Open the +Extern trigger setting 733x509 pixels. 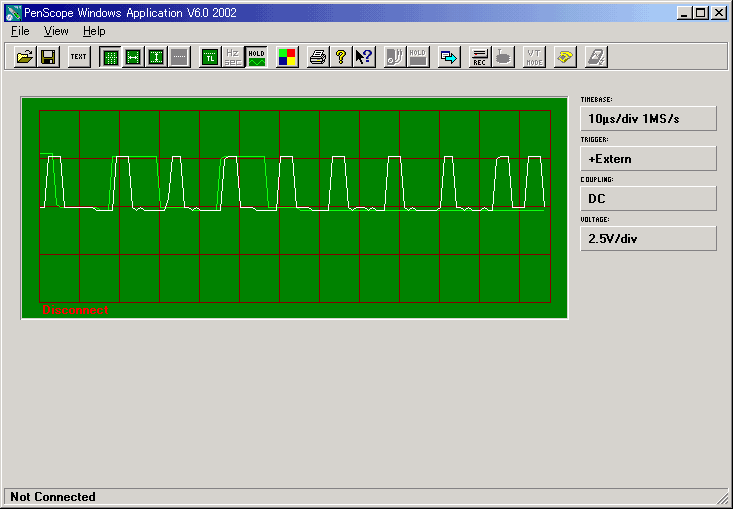[x=648, y=158]
